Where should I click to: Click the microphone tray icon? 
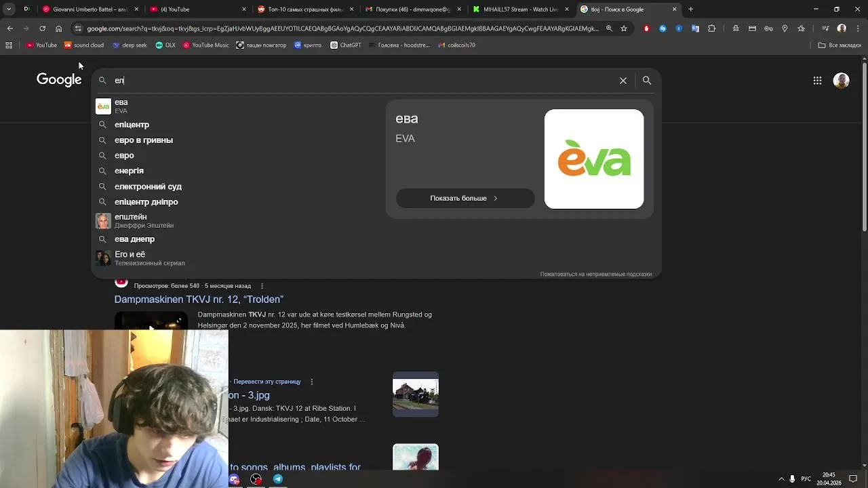click(x=792, y=479)
